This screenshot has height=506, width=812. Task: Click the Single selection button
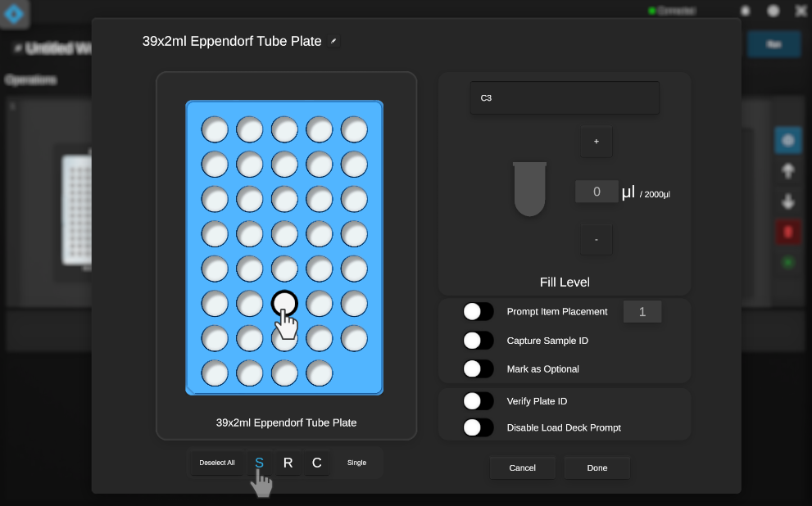point(356,463)
